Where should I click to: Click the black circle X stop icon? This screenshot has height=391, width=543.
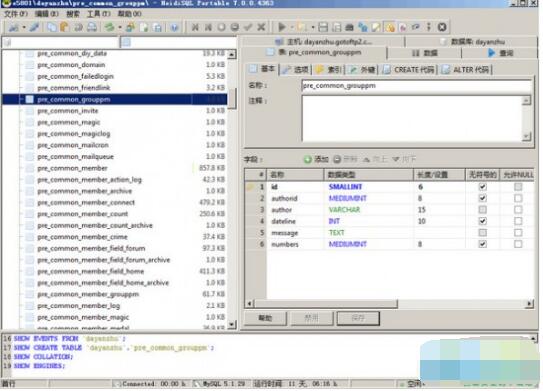pos(442,27)
